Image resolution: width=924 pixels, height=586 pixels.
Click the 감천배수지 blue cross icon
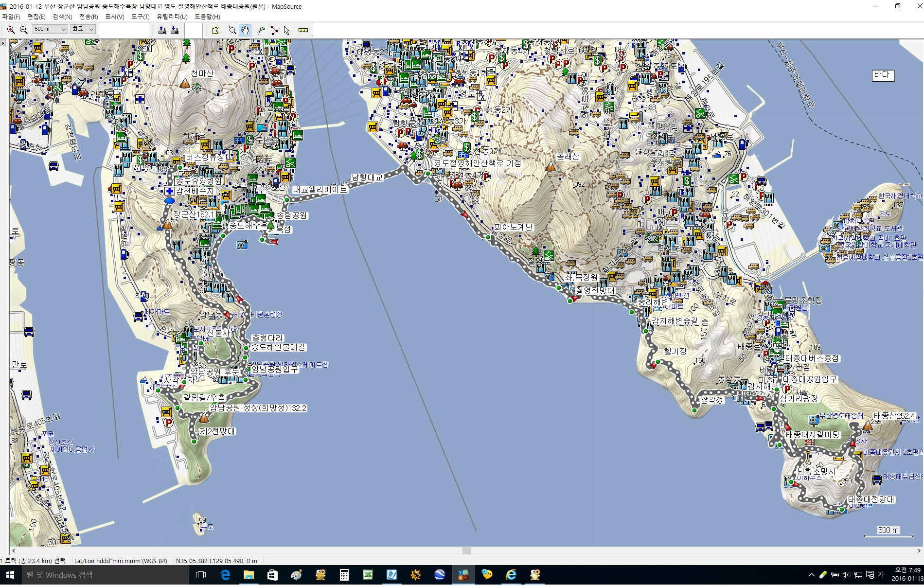coord(169,191)
